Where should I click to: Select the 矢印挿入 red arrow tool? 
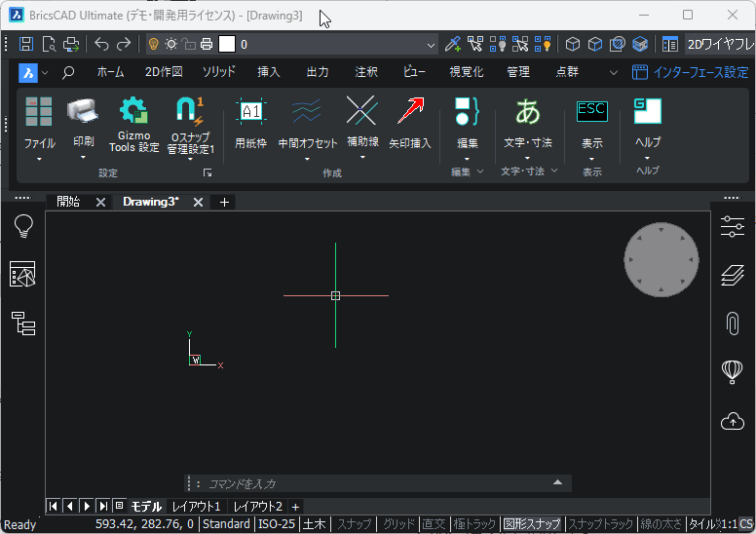click(410, 111)
